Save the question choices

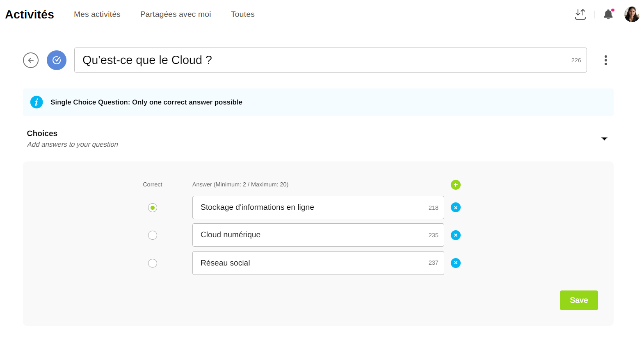coord(578,300)
